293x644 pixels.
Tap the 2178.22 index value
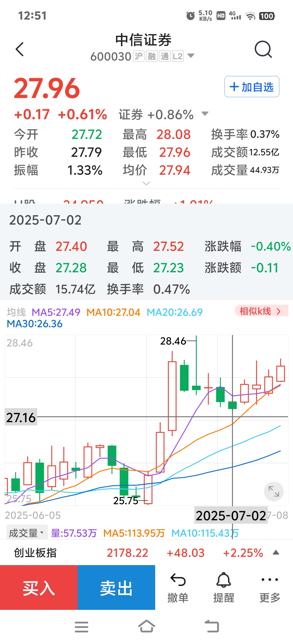(127, 553)
